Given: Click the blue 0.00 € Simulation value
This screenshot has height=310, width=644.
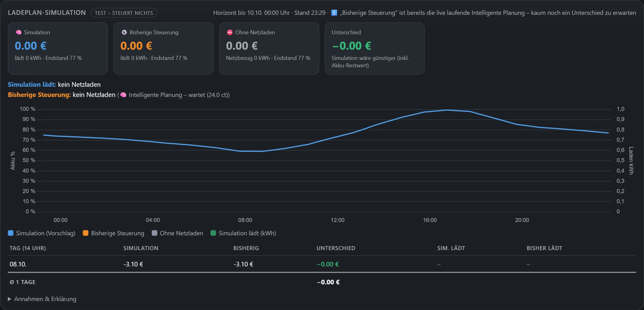Looking at the screenshot, I should coord(30,46).
